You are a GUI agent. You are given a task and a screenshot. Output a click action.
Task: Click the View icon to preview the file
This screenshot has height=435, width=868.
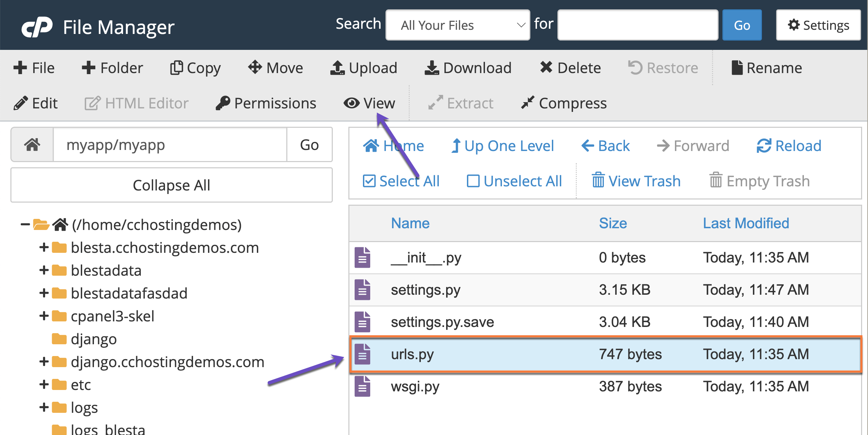tap(370, 103)
